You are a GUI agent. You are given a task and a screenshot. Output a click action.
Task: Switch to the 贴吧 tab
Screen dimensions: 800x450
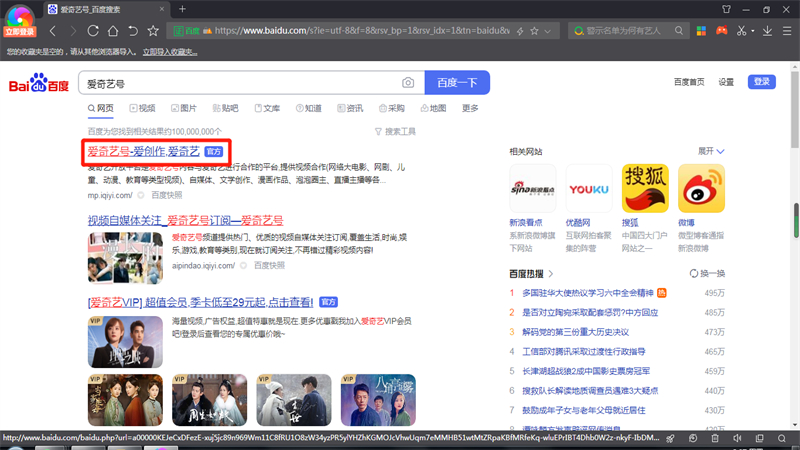point(226,108)
